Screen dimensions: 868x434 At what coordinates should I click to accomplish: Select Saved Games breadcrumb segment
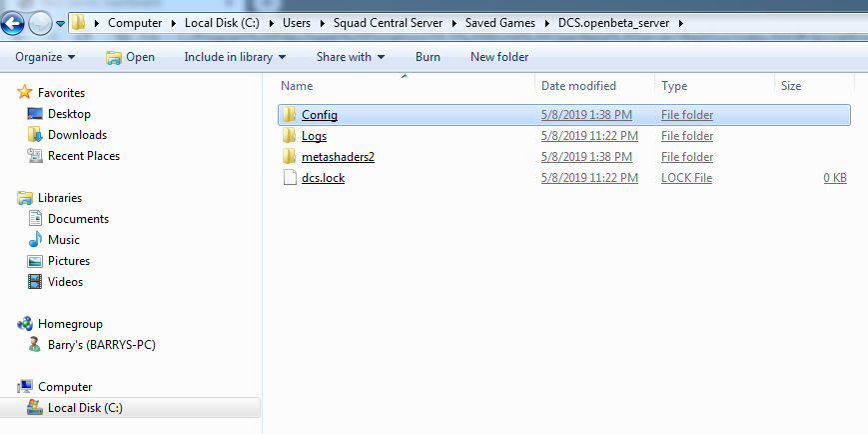500,23
